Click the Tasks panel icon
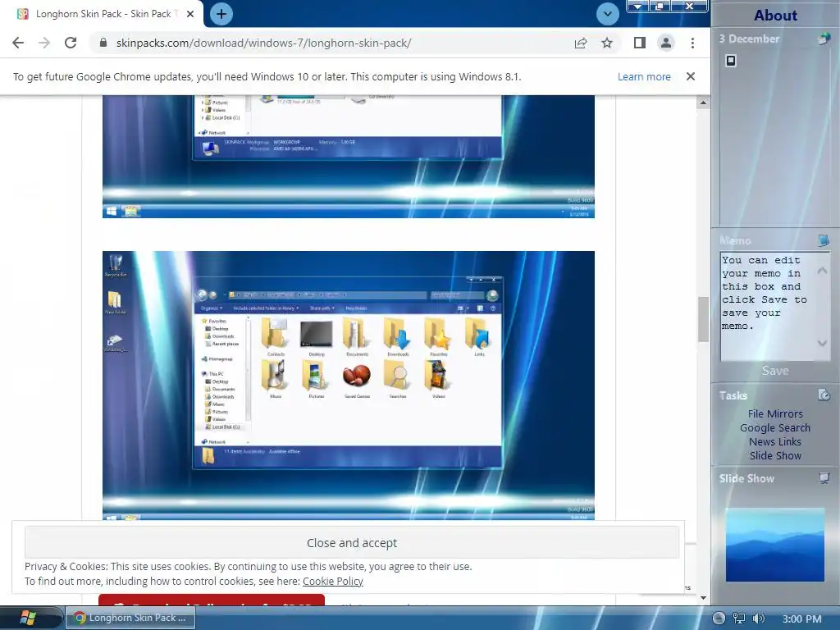The height and width of the screenshot is (630, 840). pos(824,395)
